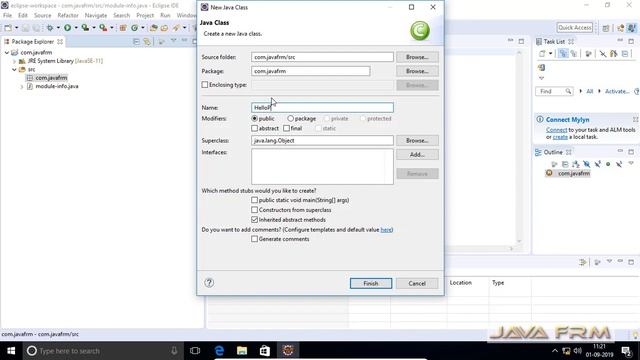Click the Debug bug icon in main toolbar

[50, 28]
